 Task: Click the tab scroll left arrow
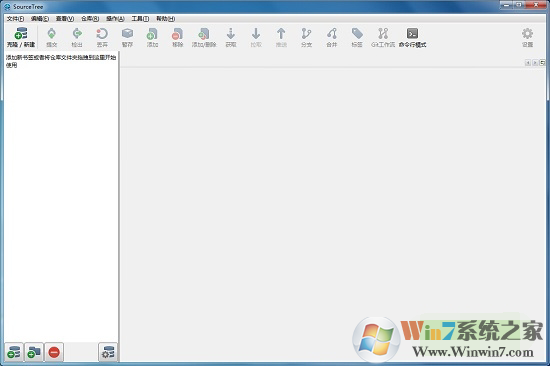pyautogui.click(x=528, y=62)
